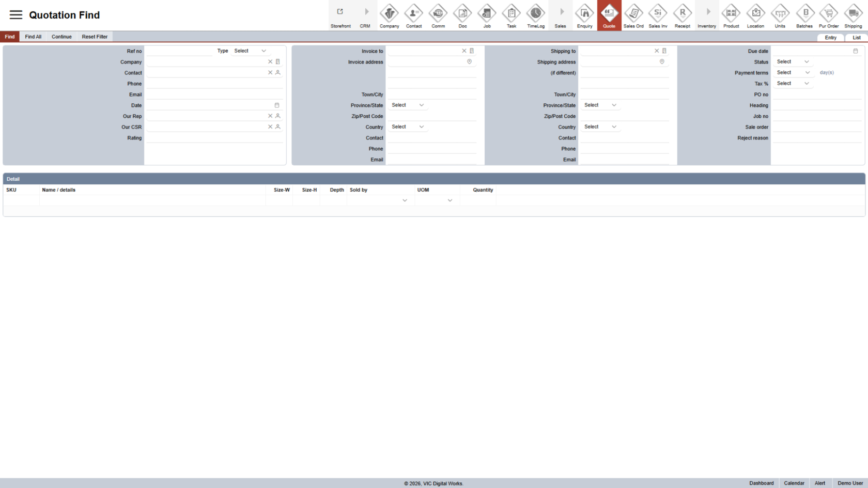Click the Ref no input field
868x488 pixels.
click(179, 51)
